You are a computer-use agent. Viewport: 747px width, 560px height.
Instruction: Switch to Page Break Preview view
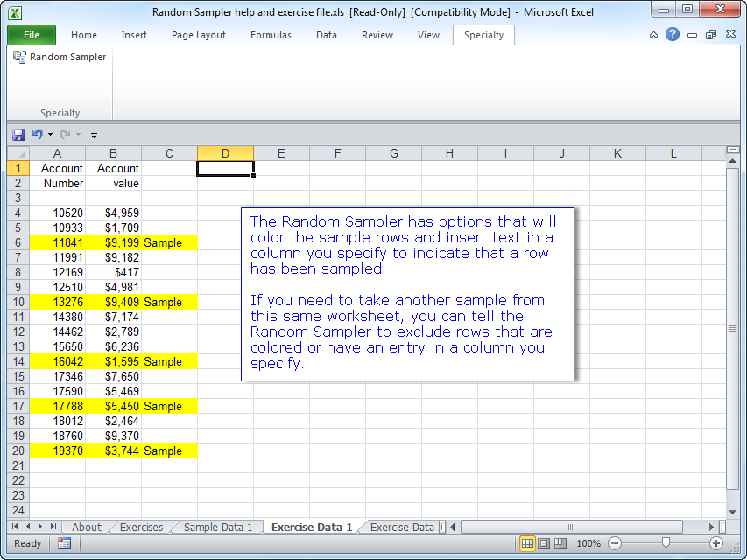[560, 543]
